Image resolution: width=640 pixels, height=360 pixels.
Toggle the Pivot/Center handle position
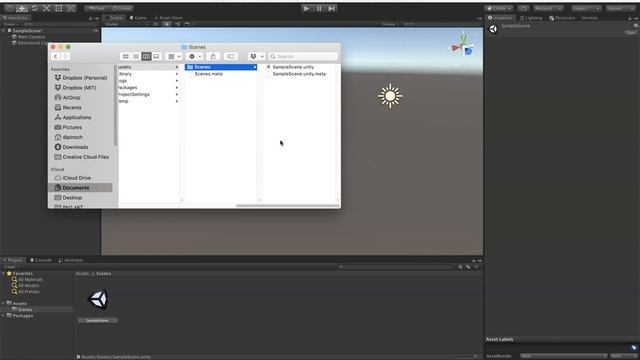[x=97, y=8]
